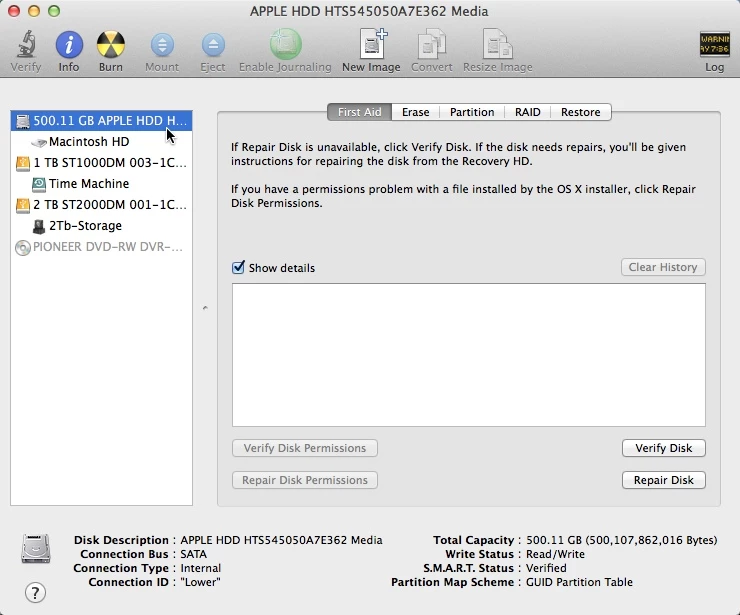Click the Repair Disk Permissions button

305,480
